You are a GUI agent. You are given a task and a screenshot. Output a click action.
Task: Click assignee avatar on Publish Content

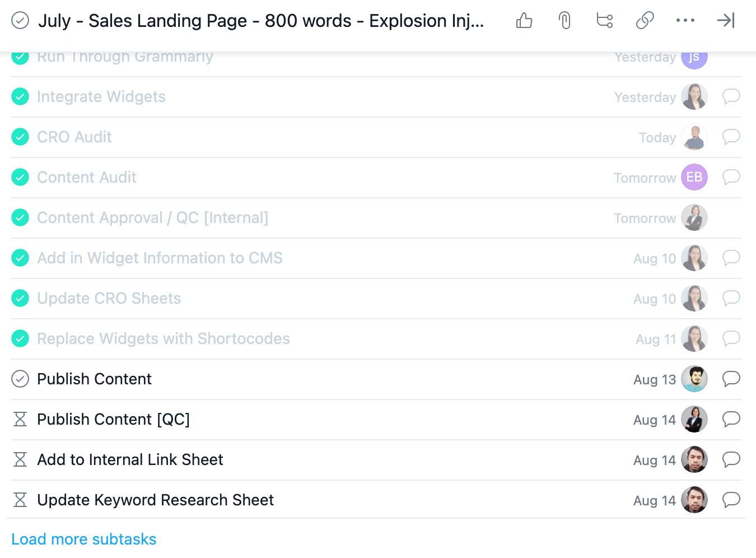[x=694, y=379]
